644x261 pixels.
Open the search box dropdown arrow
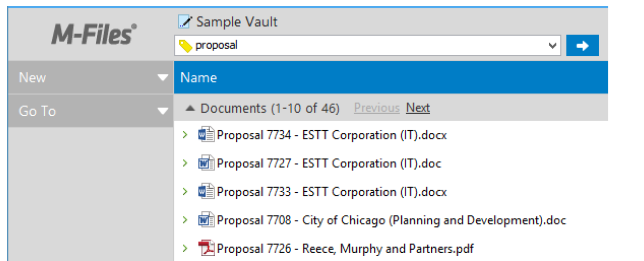pos(552,45)
